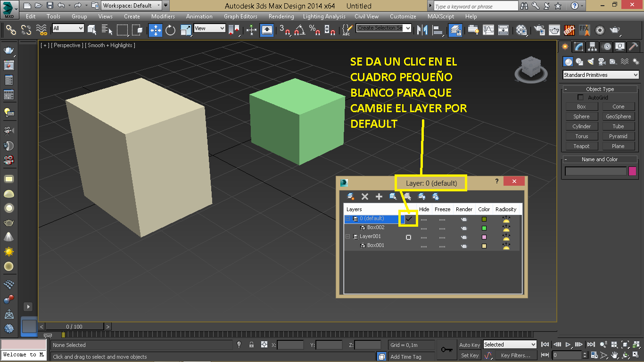The width and height of the screenshot is (644, 362).
Task: Switch to the Hierarchy command panel tab
Action: [x=592, y=47]
